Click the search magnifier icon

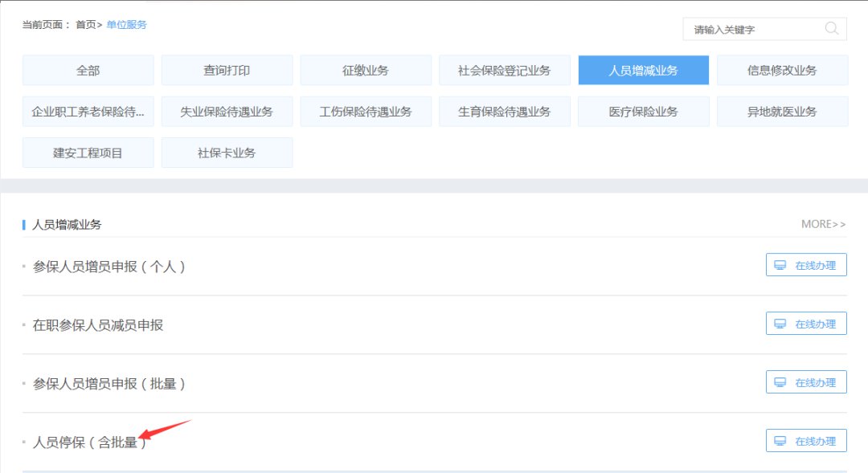pyautogui.click(x=832, y=29)
